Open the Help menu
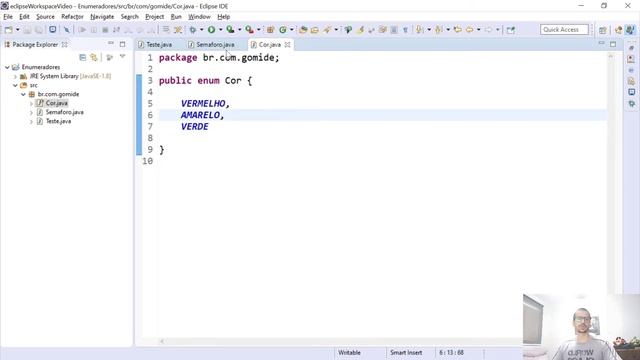Screen dimensions: 640x360 point(224,17)
